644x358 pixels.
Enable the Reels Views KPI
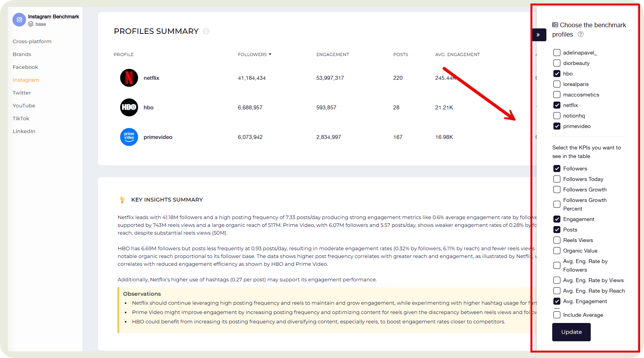point(557,240)
